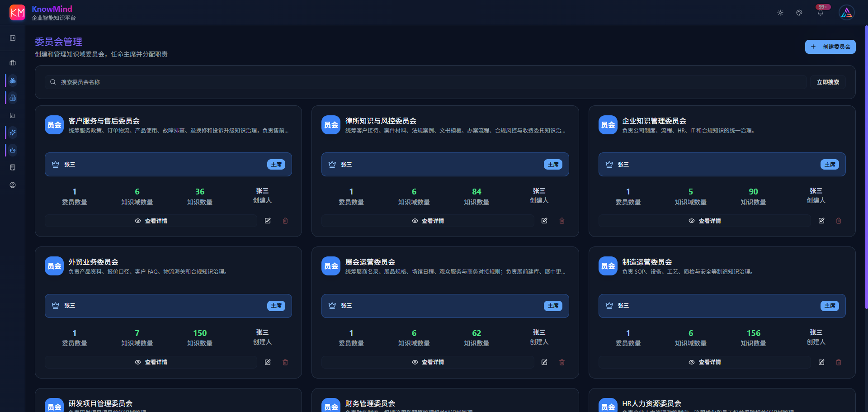Delete 企业知识管理委员会
This screenshot has height=412, width=868.
(x=839, y=221)
